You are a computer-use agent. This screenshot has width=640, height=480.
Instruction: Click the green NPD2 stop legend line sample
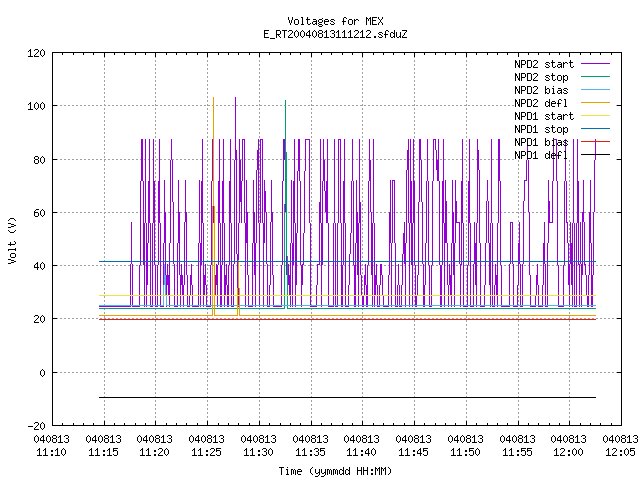click(x=596, y=76)
